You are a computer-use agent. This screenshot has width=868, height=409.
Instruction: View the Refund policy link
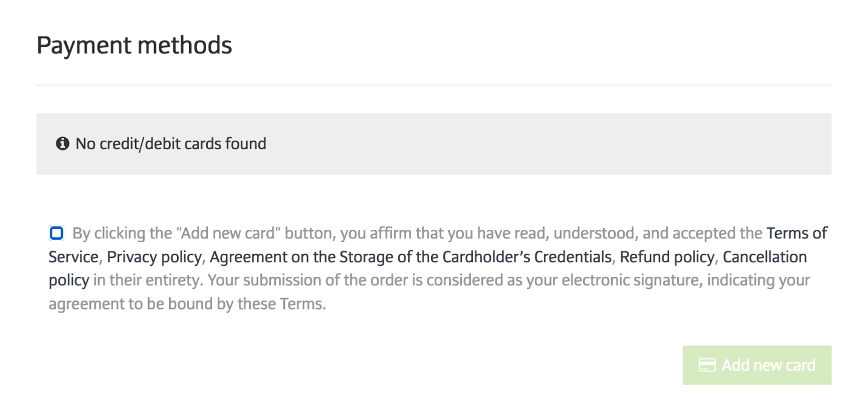(667, 257)
